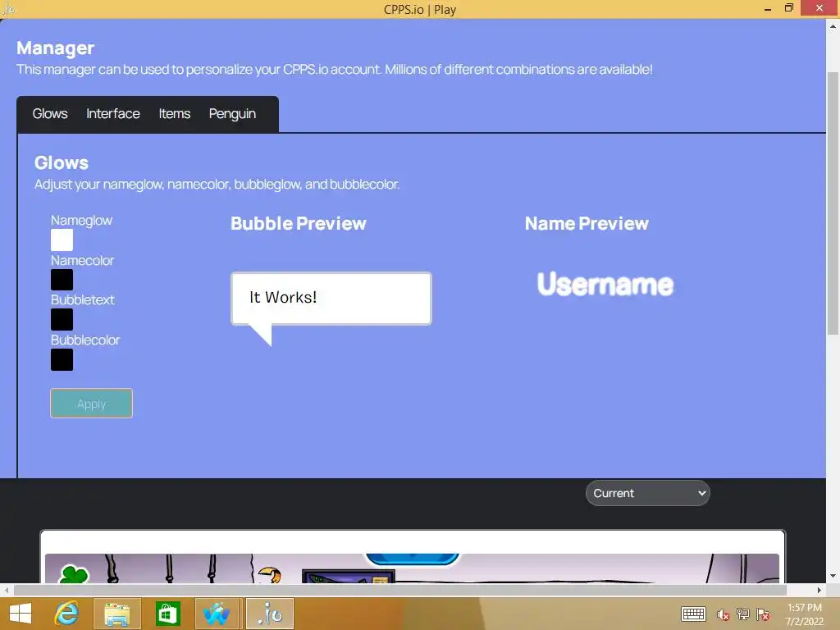Click the horizontal scrollbar right arrow
This screenshot has width=840, height=630.
coord(819,590)
